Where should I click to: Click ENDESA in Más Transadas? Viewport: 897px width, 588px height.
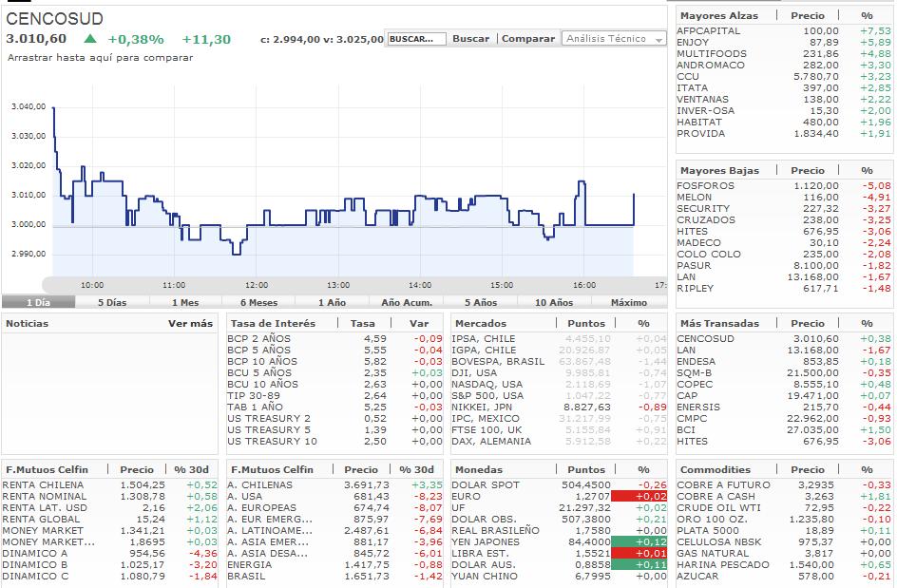696,362
